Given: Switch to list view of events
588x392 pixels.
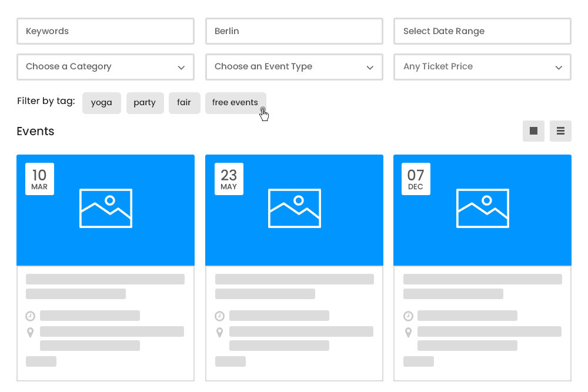Looking at the screenshot, I should (560, 131).
